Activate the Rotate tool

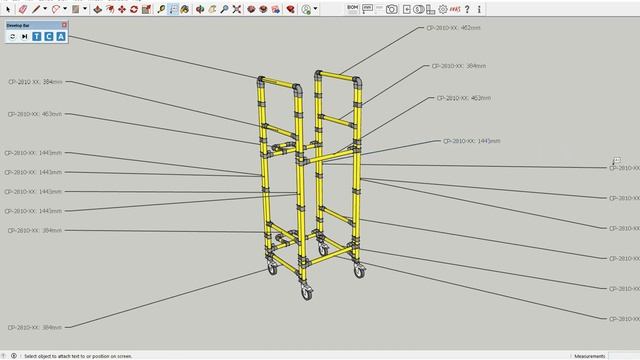(x=134, y=9)
